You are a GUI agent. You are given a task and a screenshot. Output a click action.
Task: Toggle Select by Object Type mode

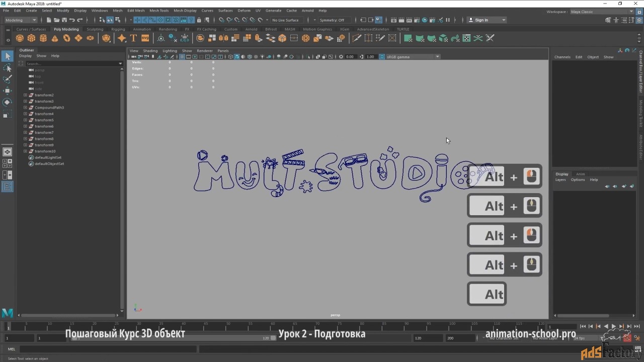[x=110, y=20]
